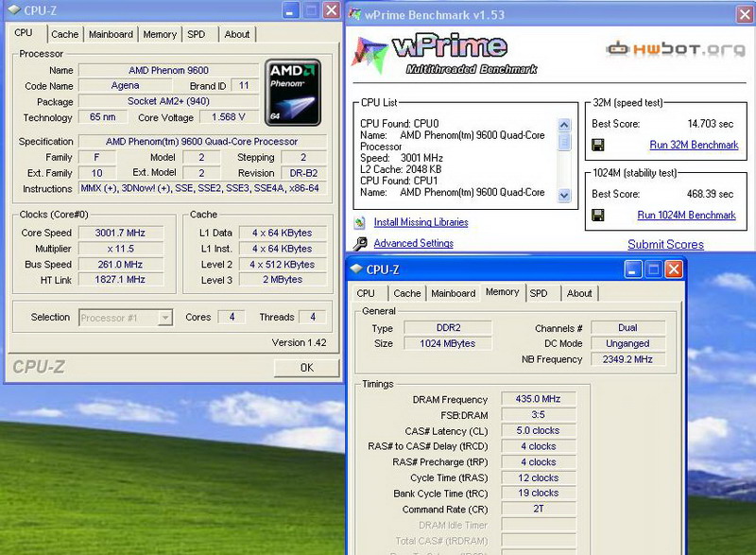Image resolution: width=756 pixels, height=555 pixels.
Task: Click the Agena code name field
Action: point(126,85)
